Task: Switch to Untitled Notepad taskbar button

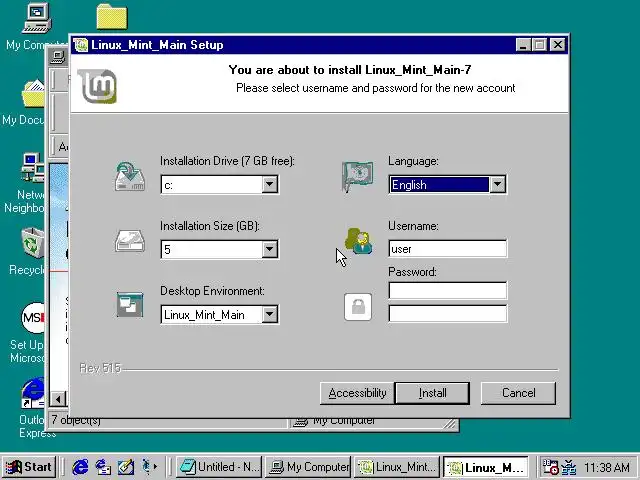Action: click(220, 467)
